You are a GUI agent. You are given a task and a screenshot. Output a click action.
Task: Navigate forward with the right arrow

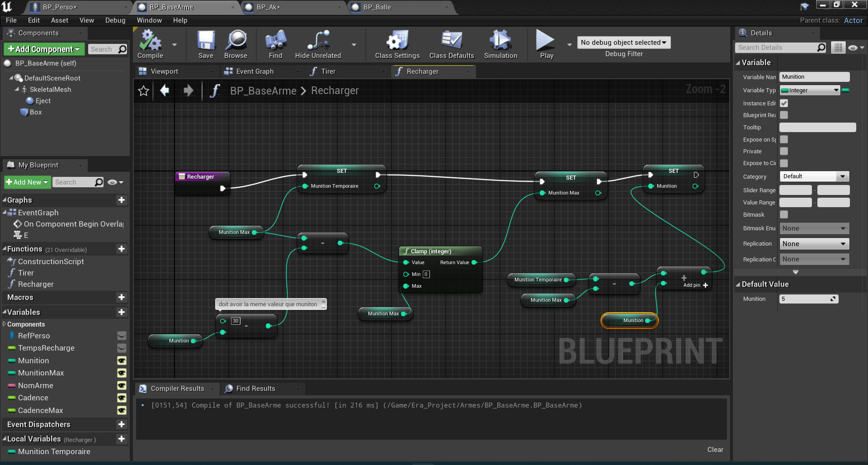tap(189, 90)
